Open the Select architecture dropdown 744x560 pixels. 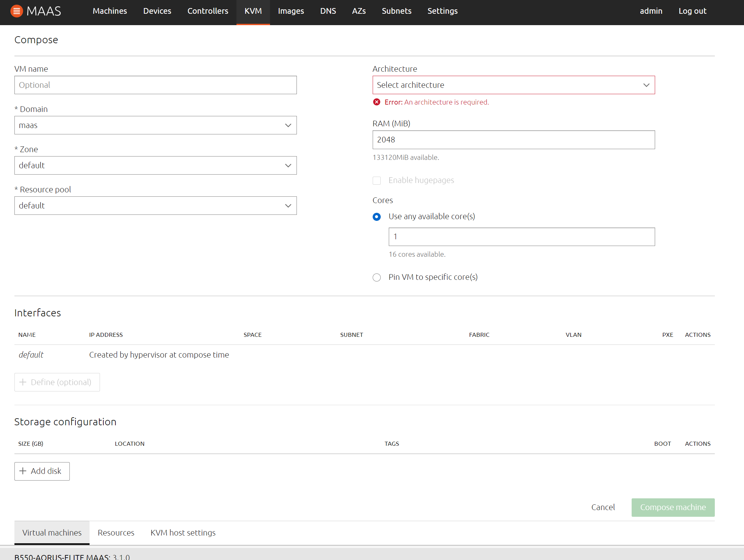click(513, 85)
